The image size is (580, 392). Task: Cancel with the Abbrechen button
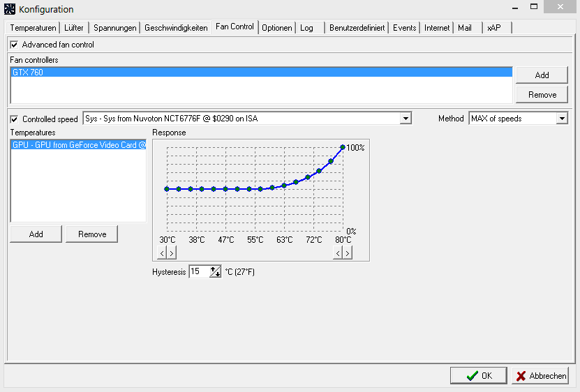click(x=540, y=376)
